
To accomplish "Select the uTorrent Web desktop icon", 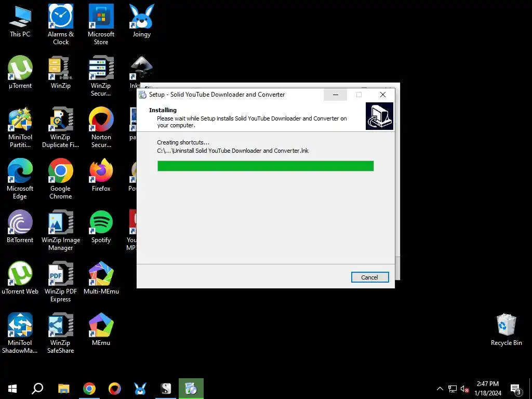I will pyautogui.click(x=20, y=278).
